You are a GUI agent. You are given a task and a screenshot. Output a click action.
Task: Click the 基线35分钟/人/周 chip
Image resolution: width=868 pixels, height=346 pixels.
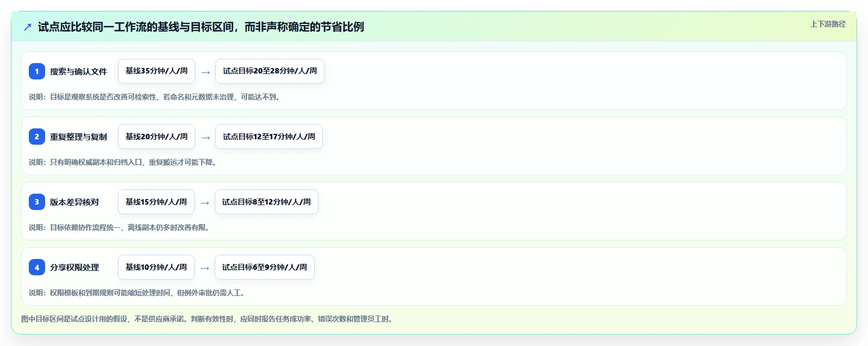(x=157, y=71)
